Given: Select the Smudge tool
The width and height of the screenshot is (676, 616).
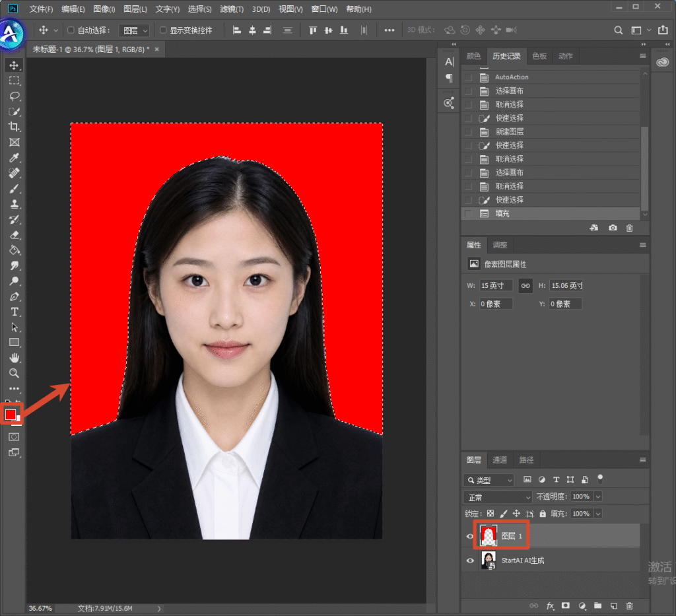Looking at the screenshot, I should coord(15,265).
